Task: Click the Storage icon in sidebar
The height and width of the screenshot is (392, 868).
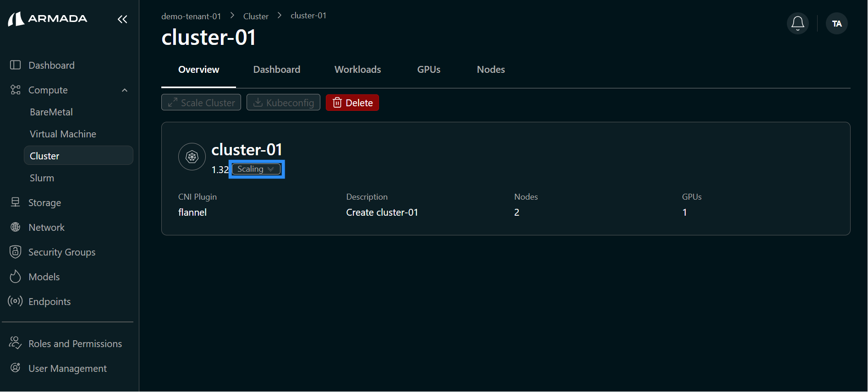Action: click(16, 202)
